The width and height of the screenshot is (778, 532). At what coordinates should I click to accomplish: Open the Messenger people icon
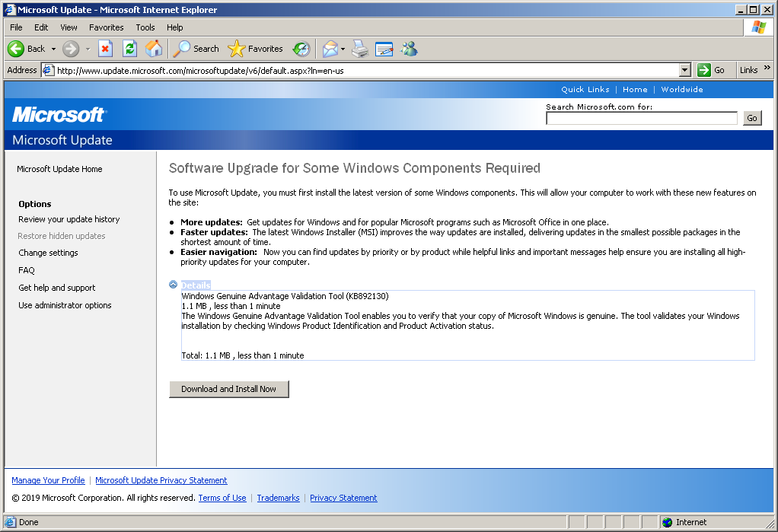[x=410, y=49]
